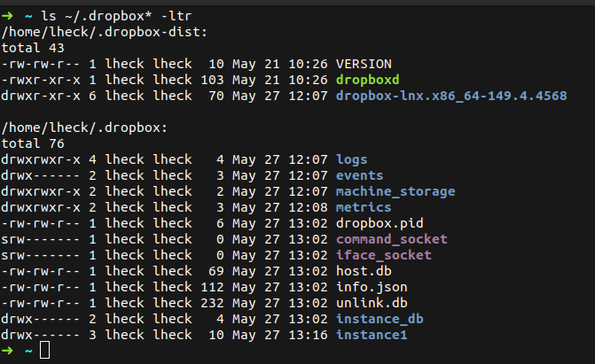Select the host.db filename
This screenshot has width=595, height=364.
[x=364, y=271]
